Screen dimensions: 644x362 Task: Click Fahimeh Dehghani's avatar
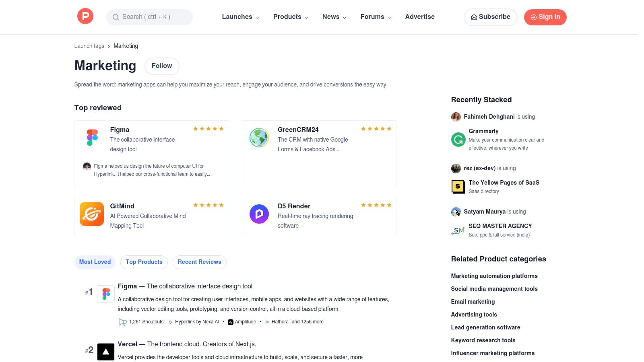[456, 117]
